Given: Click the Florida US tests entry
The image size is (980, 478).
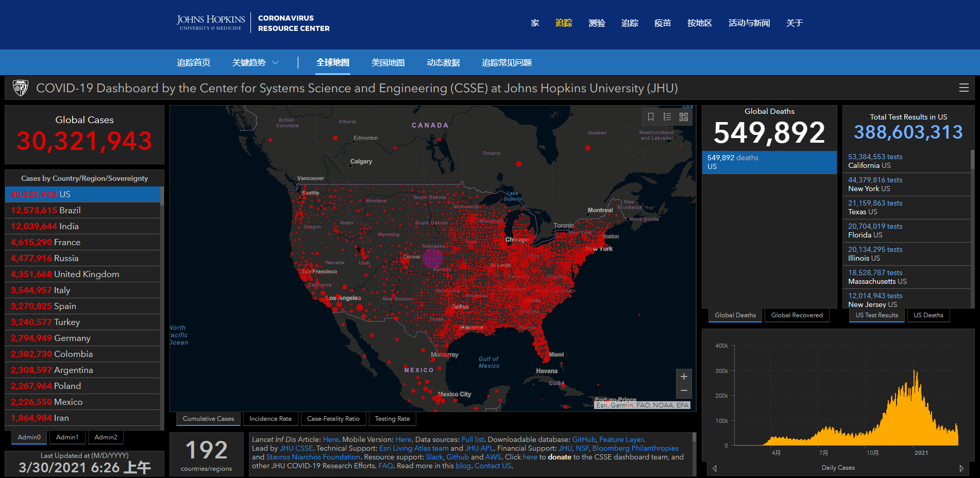Looking at the screenshot, I should coord(906,231).
